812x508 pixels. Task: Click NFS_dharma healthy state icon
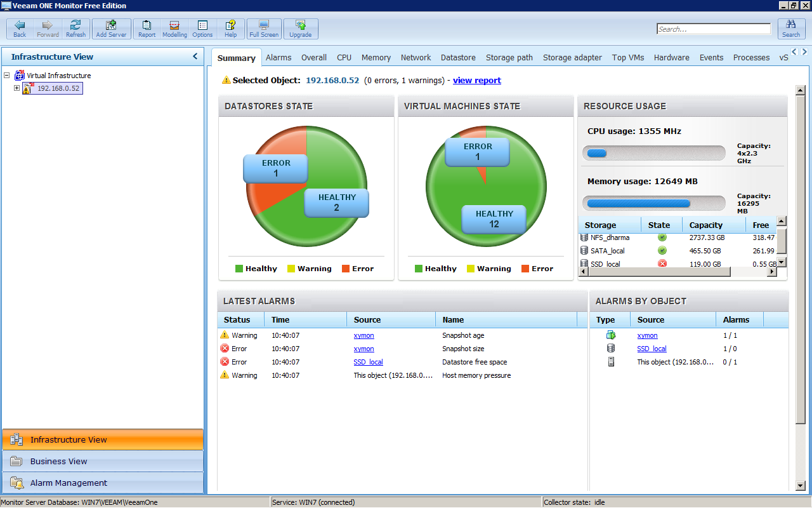tap(662, 237)
